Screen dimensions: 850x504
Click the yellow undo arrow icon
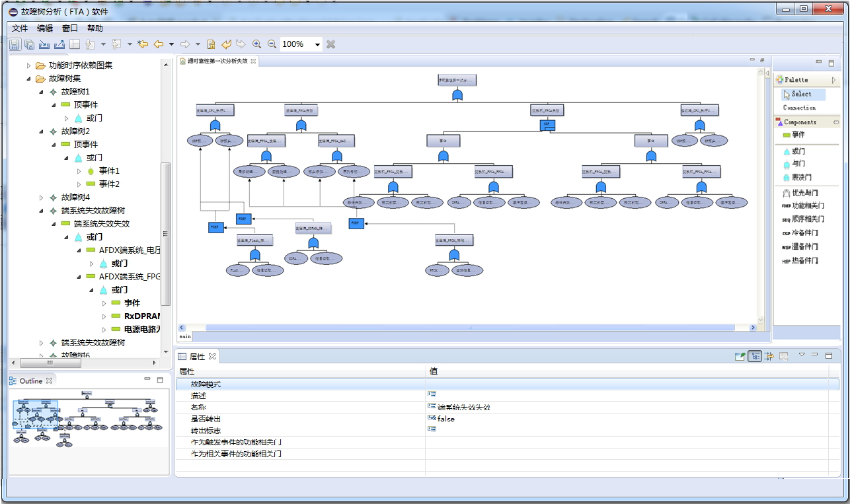pos(226,44)
